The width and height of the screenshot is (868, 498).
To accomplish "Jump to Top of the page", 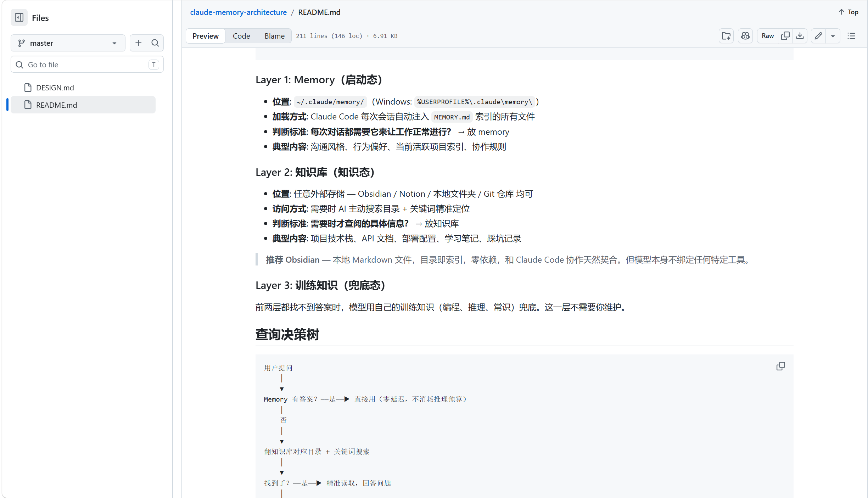I will (849, 12).
